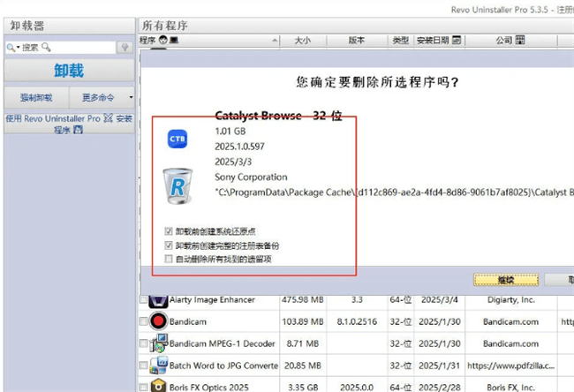574x392 pixels.
Task: Click the 475.98 MB size cell
Action: coord(303,300)
